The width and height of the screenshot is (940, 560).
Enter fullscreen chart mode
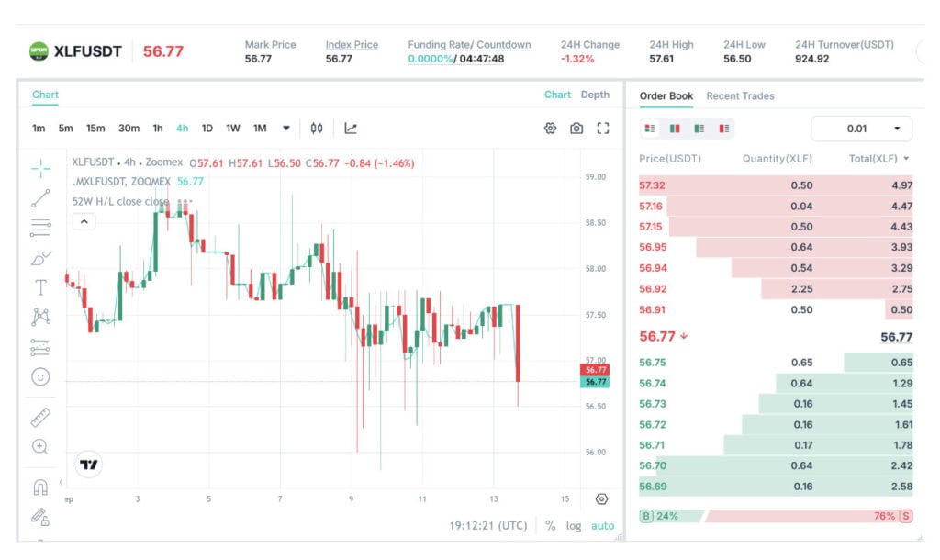point(603,129)
